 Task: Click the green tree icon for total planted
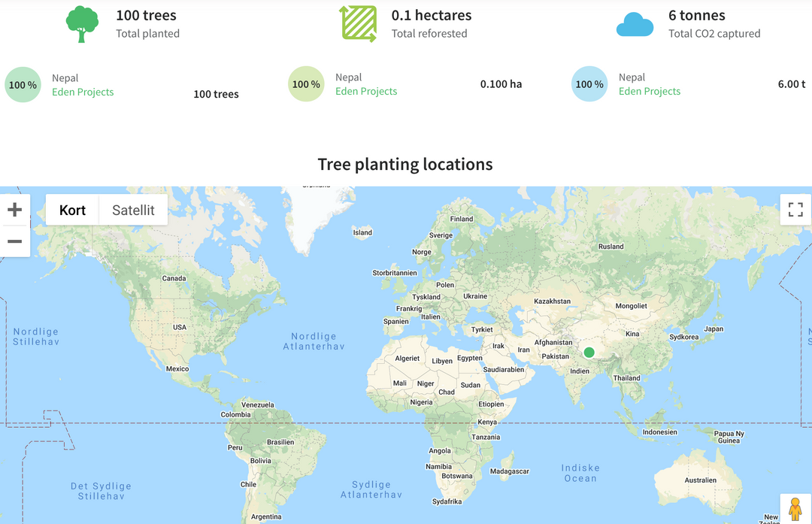point(81,23)
